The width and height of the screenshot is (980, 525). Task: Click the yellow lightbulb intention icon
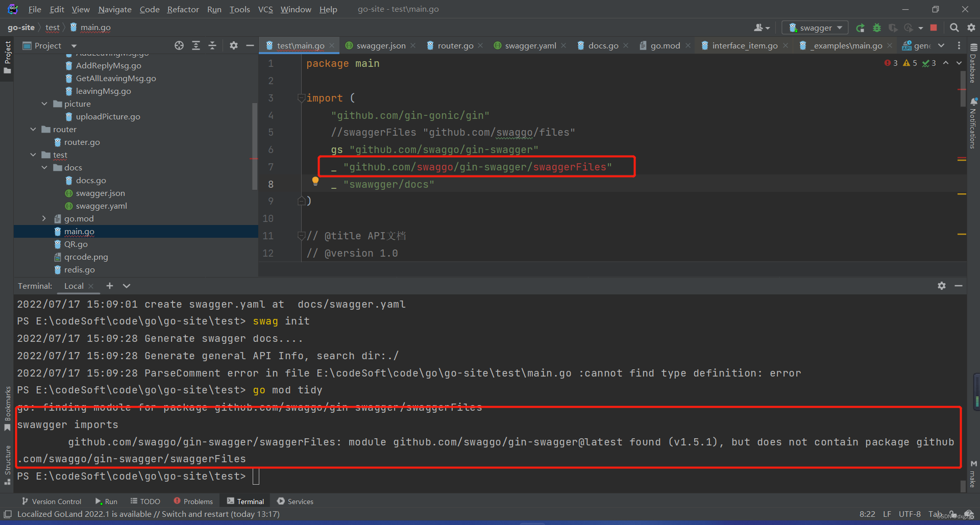tap(315, 180)
